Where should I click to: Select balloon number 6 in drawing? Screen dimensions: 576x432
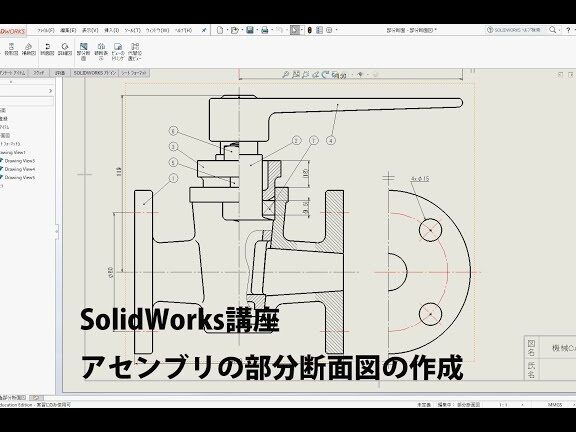[173, 131]
